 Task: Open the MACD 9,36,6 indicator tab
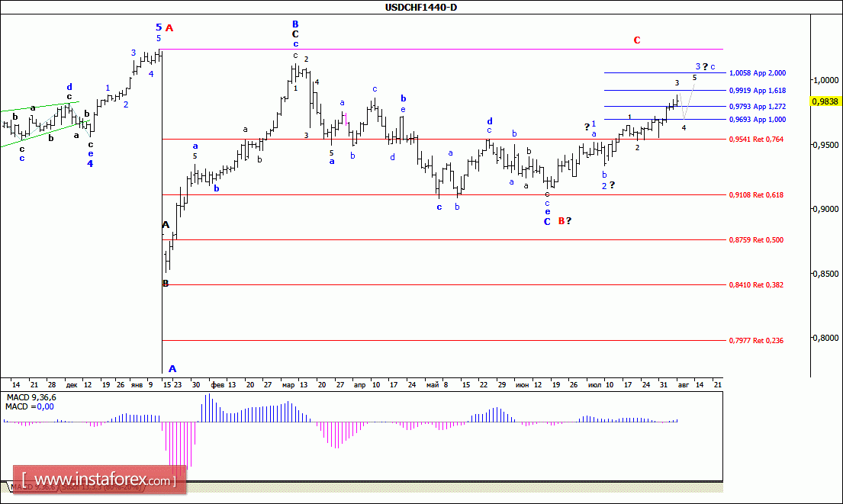[34, 487]
